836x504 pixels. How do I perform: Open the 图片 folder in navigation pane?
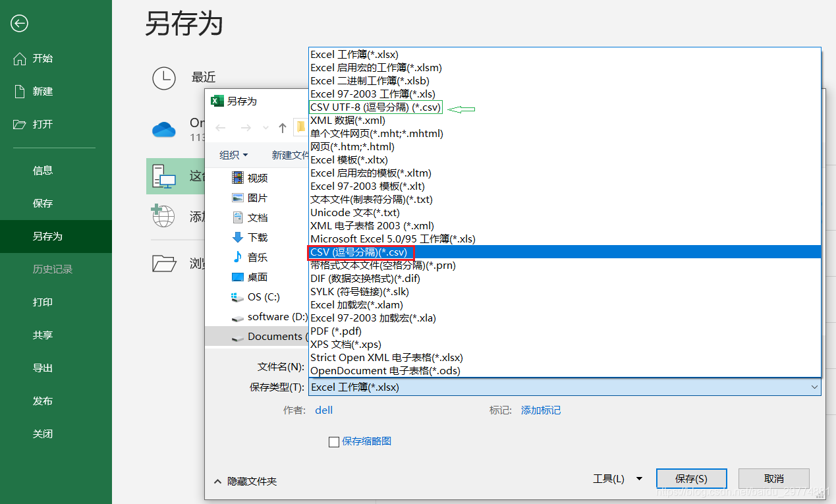(x=250, y=198)
